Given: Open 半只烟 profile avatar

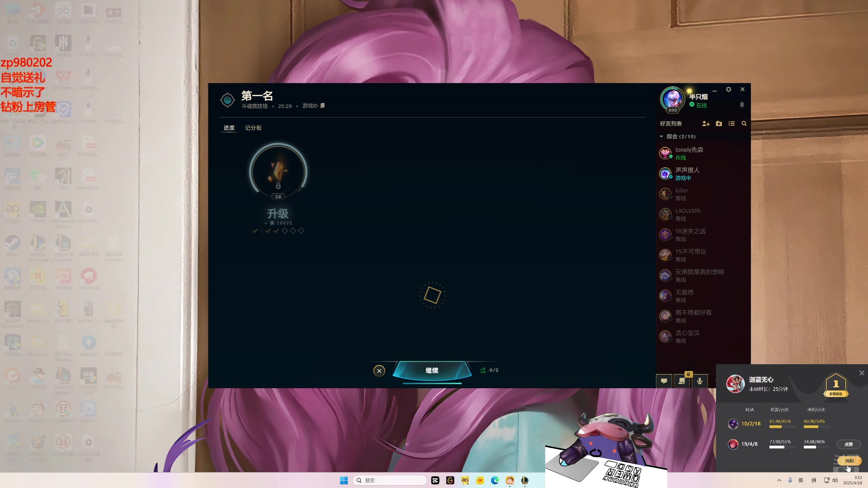Looking at the screenshot, I should [673, 99].
